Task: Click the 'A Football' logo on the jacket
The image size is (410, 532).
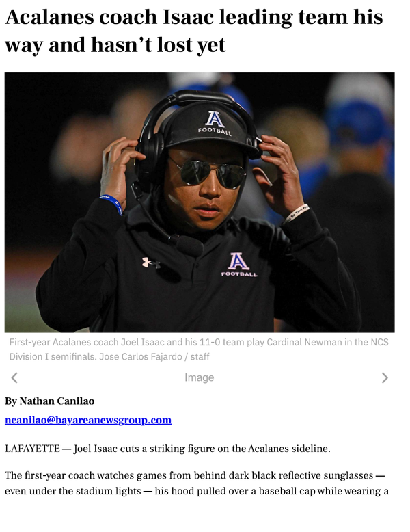Action: [239, 265]
